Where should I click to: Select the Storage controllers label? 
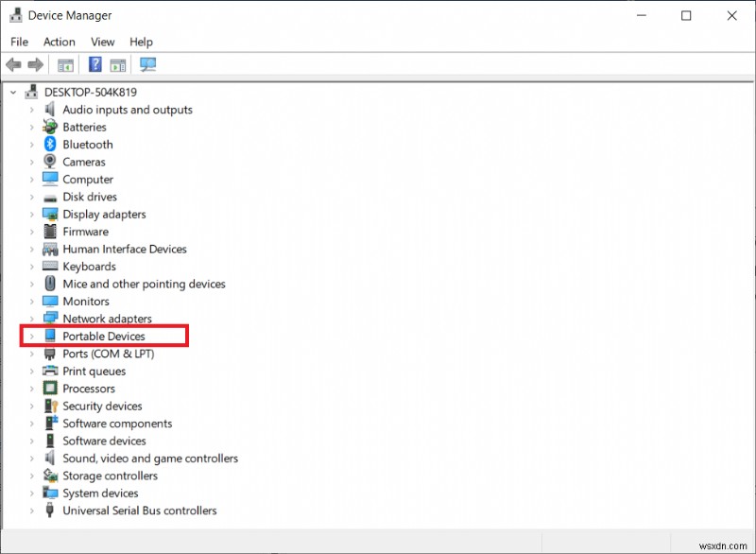(110, 476)
